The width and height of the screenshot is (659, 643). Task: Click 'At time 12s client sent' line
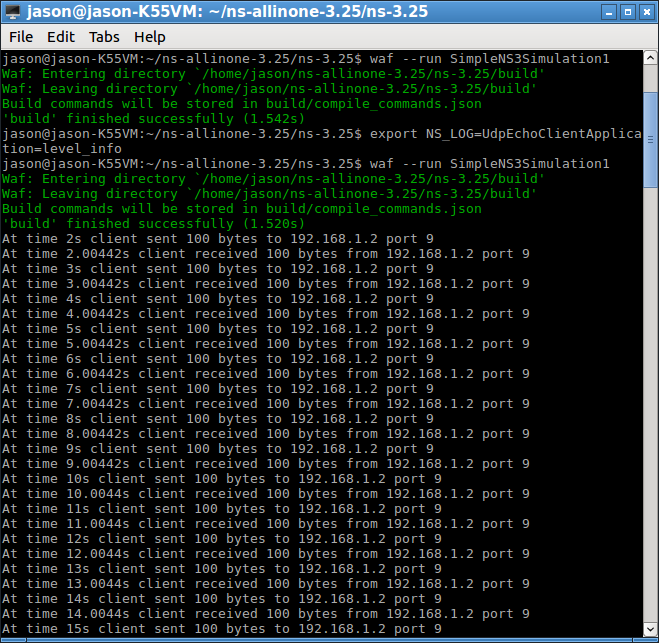tap(221, 539)
